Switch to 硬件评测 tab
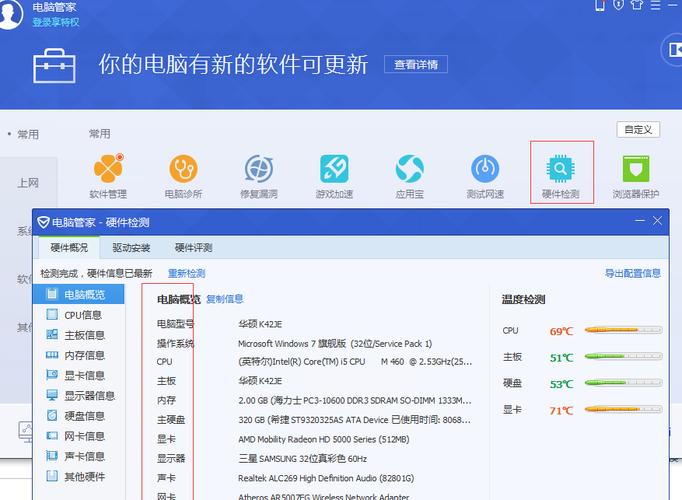This screenshot has height=500, width=682. [x=193, y=247]
